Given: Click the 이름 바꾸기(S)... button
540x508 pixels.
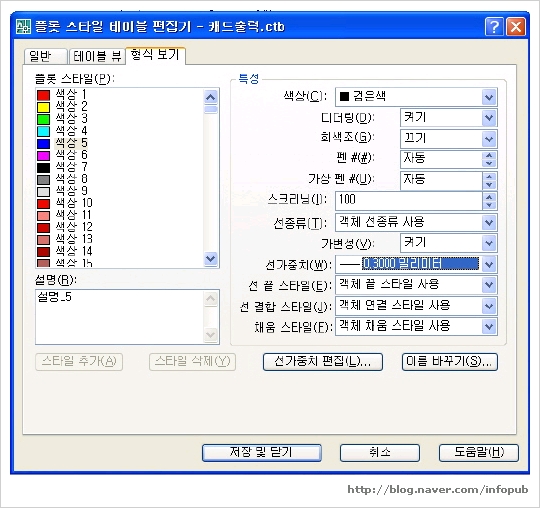Looking at the screenshot, I should 450,362.
